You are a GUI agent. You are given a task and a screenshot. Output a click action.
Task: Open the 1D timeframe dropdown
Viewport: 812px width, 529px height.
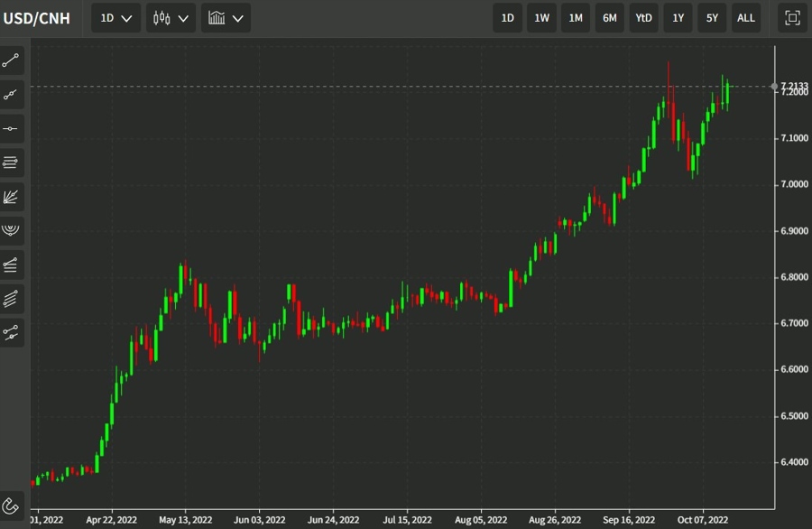click(x=115, y=17)
